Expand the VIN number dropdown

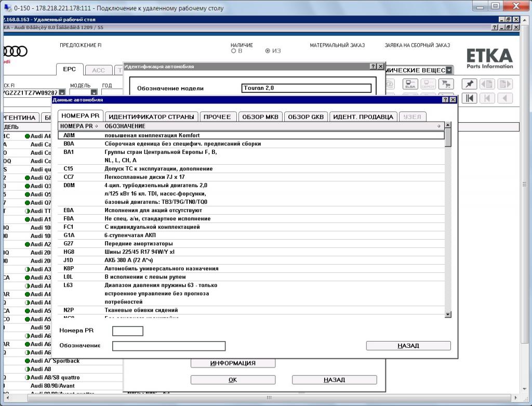click(62, 93)
